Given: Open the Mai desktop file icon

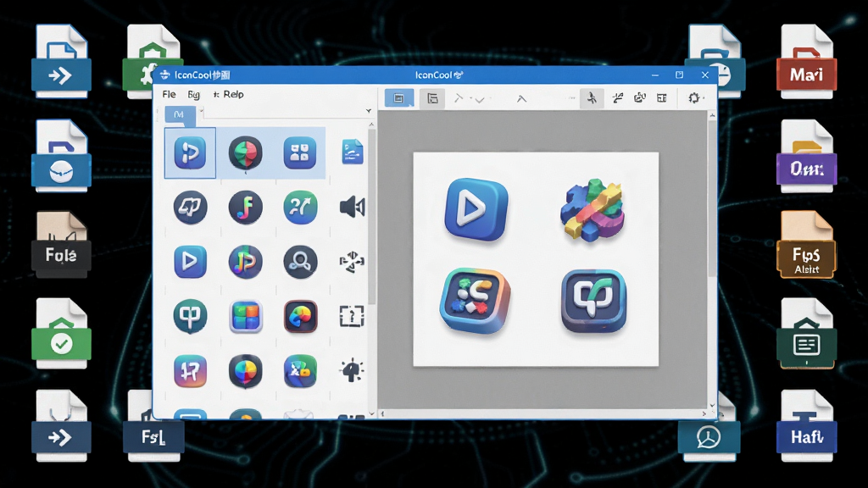Looking at the screenshot, I should [807, 62].
